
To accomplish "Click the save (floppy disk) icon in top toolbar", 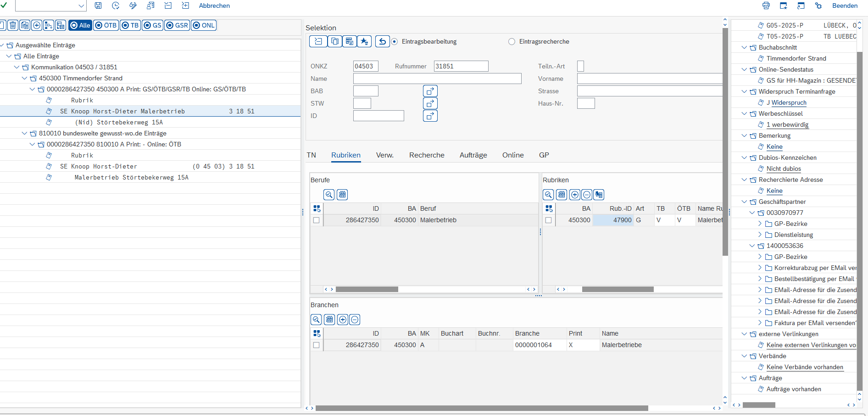I will click(98, 6).
